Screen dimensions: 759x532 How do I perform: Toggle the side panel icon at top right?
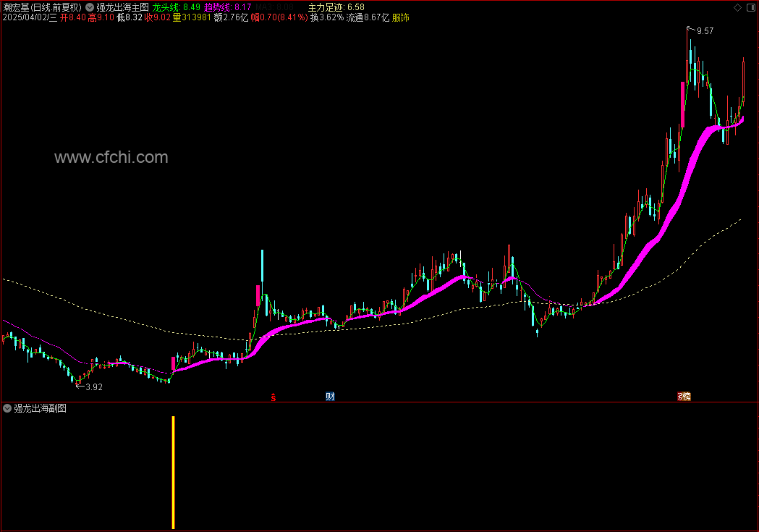[751, 7]
